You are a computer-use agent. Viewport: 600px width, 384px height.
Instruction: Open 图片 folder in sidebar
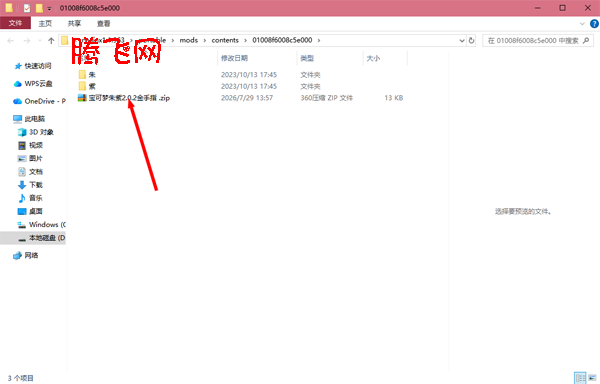click(31, 158)
